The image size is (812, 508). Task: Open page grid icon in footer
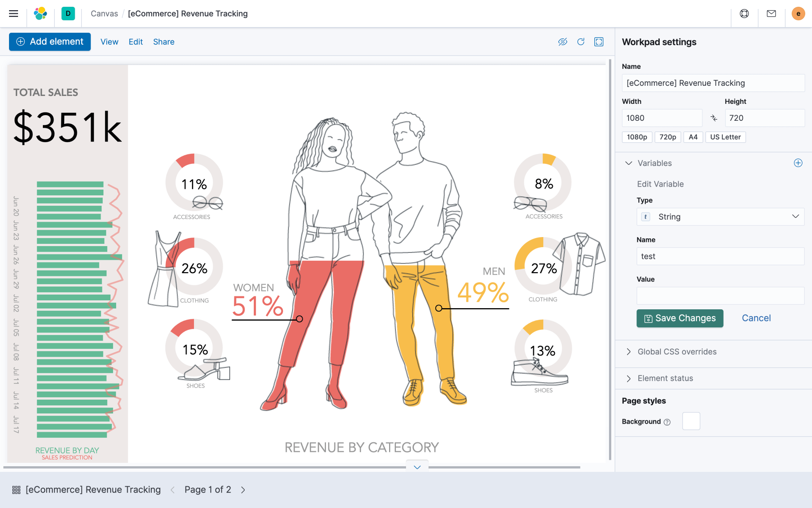tap(16, 490)
